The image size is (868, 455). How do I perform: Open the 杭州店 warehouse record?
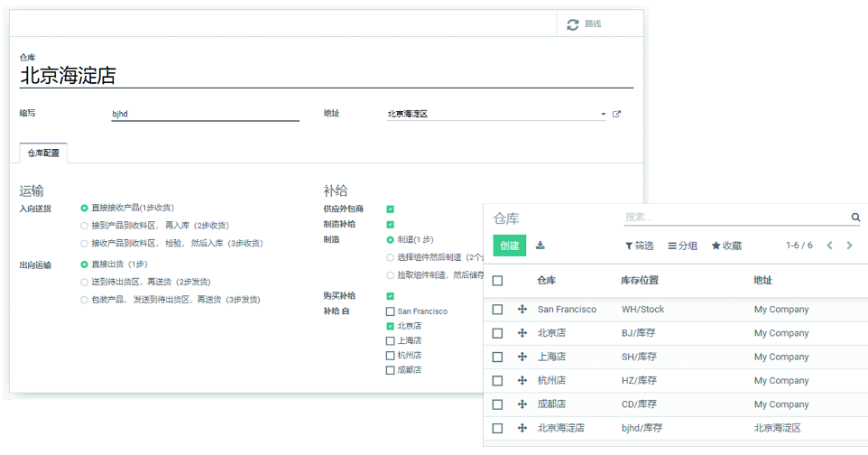(551, 381)
